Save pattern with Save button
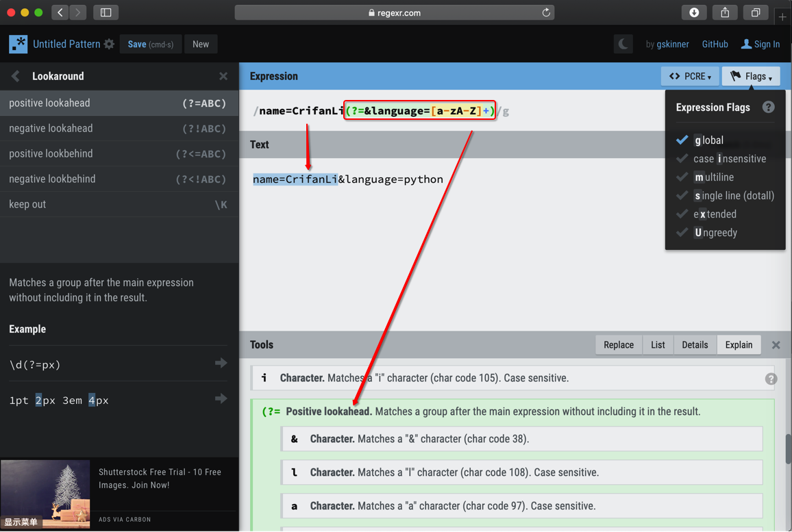 (151, 44)
